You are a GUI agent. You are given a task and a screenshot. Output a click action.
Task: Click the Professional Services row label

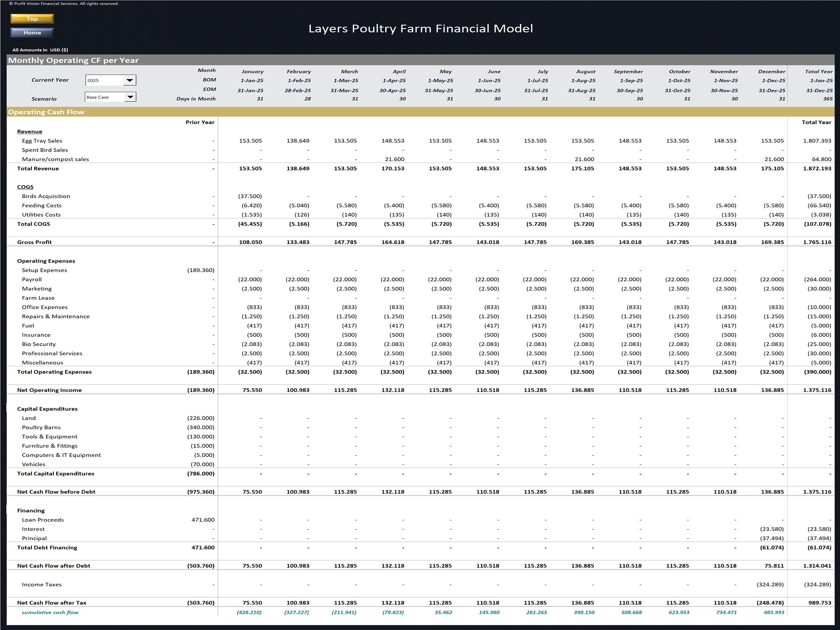(52, 353)
